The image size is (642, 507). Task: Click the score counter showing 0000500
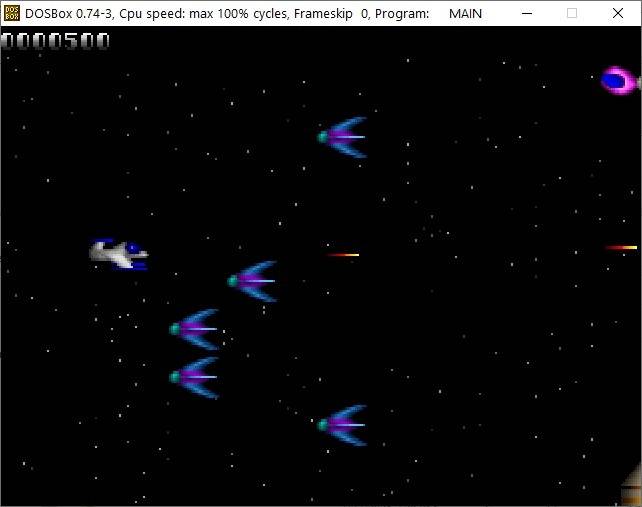[55, 41]
